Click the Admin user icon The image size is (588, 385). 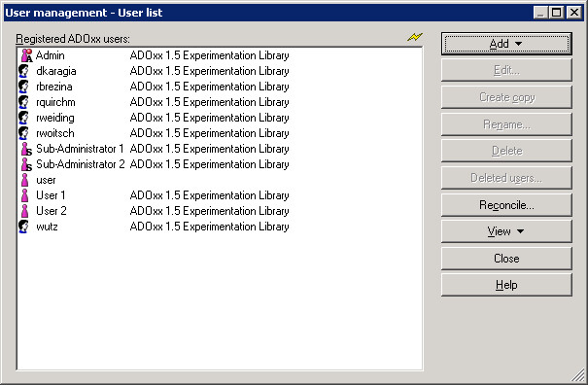click(x=26, y=55)
